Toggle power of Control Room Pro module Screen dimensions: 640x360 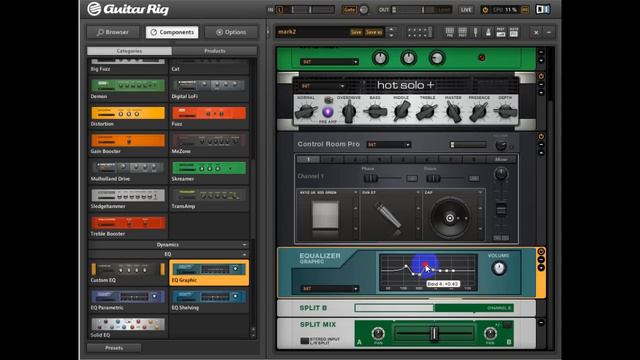tap(541, 137)
